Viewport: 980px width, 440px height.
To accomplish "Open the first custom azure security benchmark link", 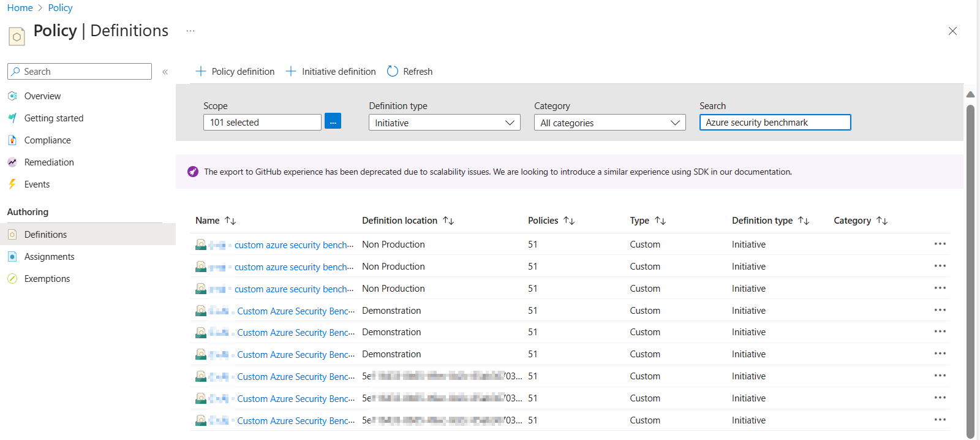I will pos(294,245).
